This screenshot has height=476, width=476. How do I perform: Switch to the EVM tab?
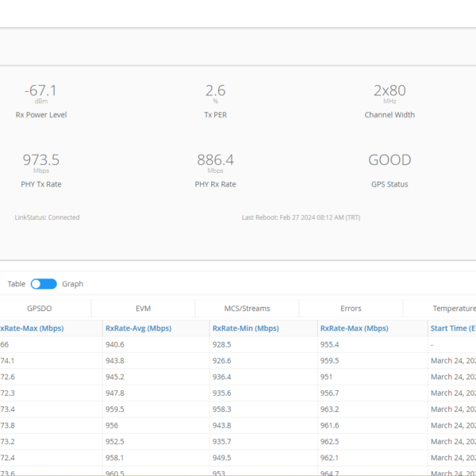143,309
